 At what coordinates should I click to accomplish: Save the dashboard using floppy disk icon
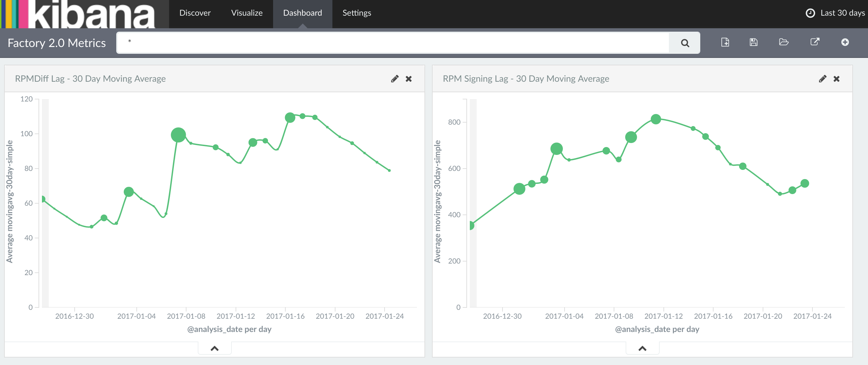pos(753,42)
